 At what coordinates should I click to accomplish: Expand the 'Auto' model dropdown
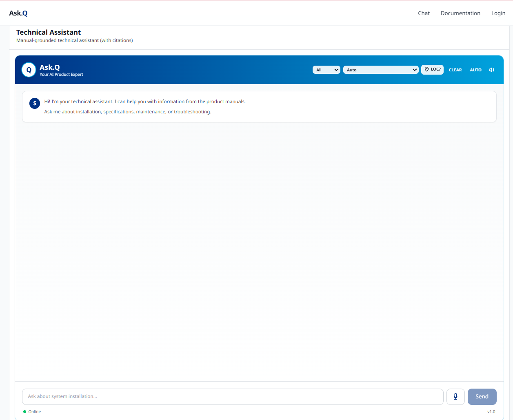[381, 70]
